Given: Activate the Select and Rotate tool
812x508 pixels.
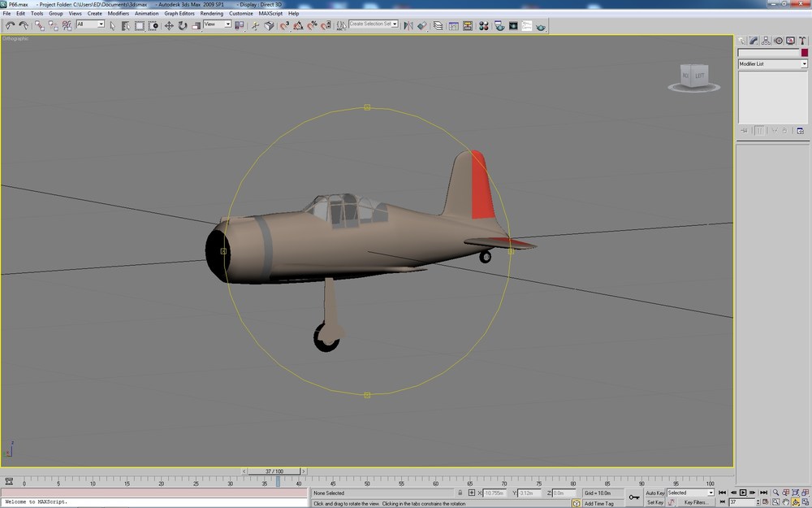Looking at the screenshot, I should tap(182, 25).
